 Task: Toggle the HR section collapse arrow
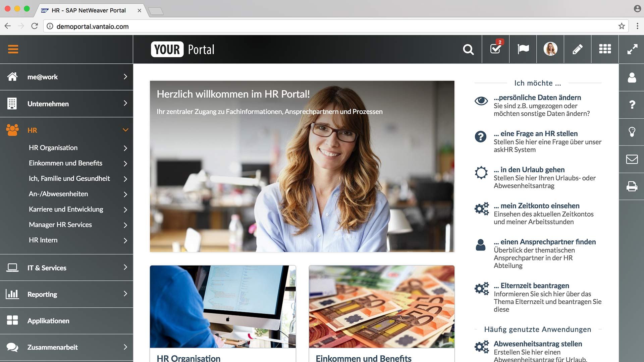pos(125,130)
